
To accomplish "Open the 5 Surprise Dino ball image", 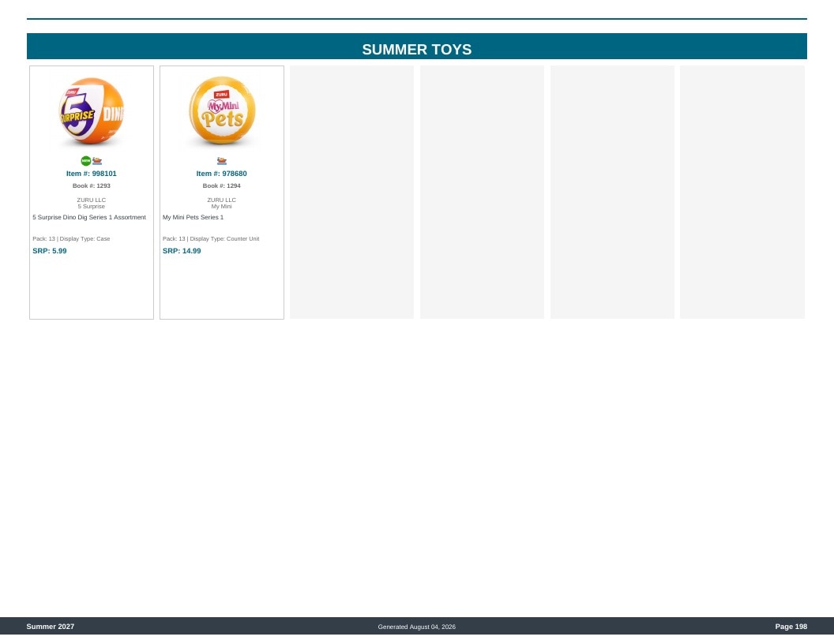I will click(x=92, y=111).
